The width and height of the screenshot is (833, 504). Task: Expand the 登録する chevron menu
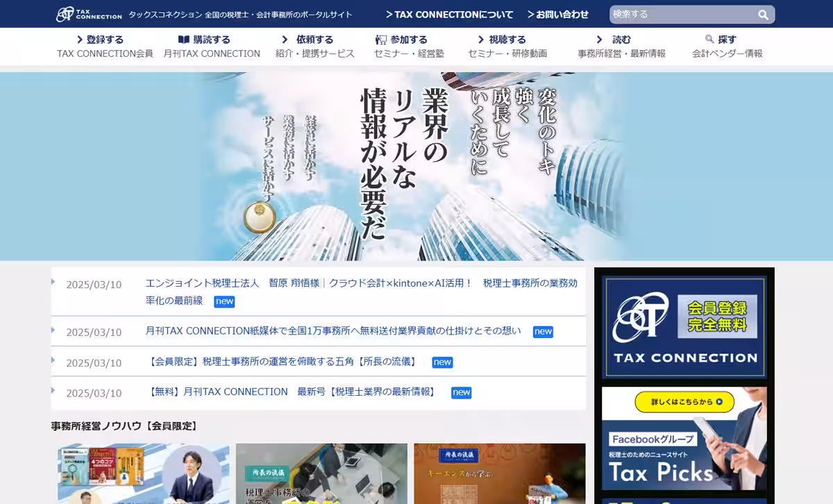coord(81,40)
